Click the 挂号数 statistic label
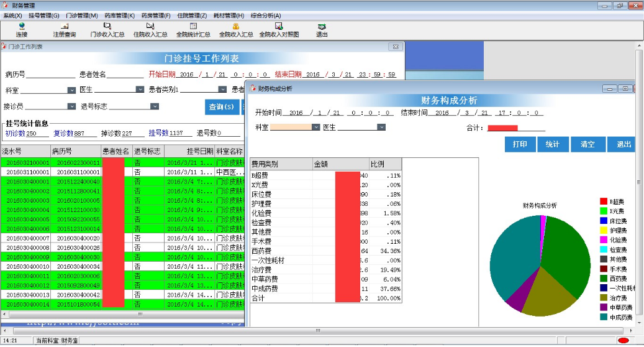644x347 pixels. tap(158, 133)
